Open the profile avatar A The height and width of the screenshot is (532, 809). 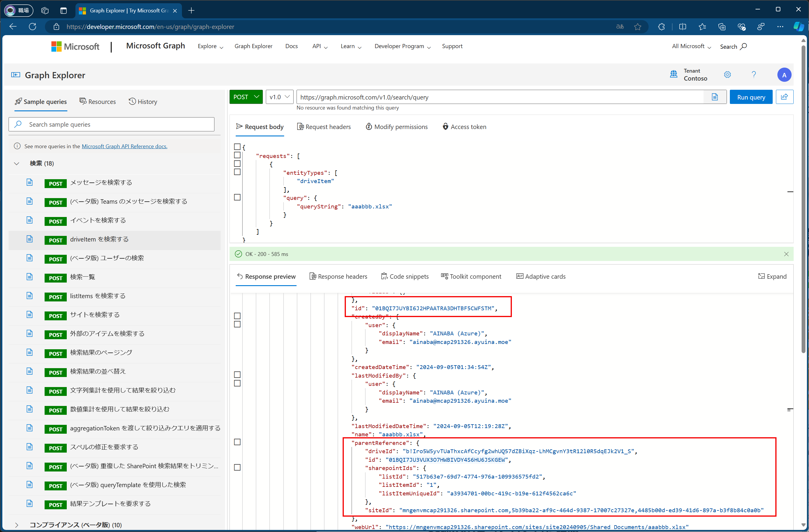point(784,75)
